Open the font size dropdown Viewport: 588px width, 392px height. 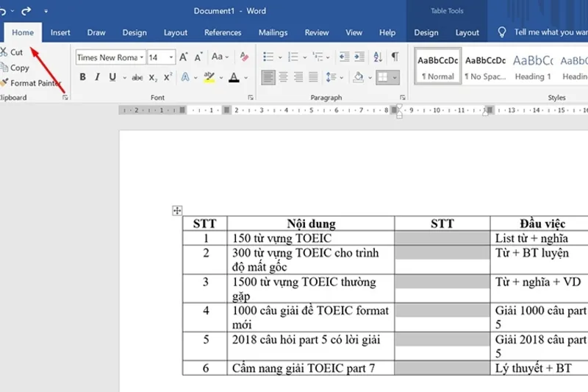coord(171,57)
